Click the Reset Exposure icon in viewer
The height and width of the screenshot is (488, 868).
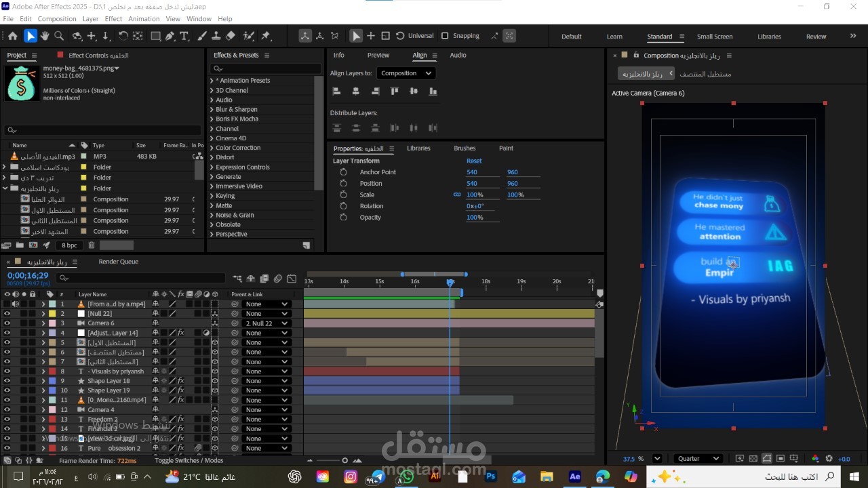(x=829, y=459)
